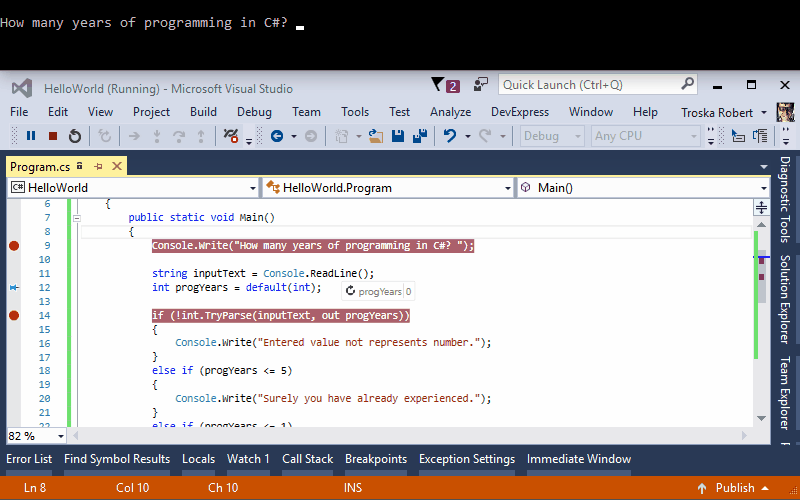The height and width of the screenshot is (500, 800).
Task: Open notifications flag showing 2
Action: 445,85
